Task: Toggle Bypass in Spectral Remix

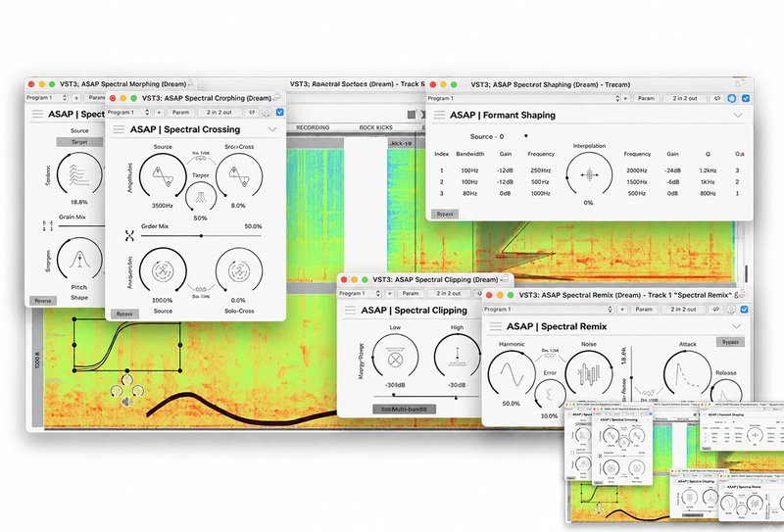Action: coord(730,342)
